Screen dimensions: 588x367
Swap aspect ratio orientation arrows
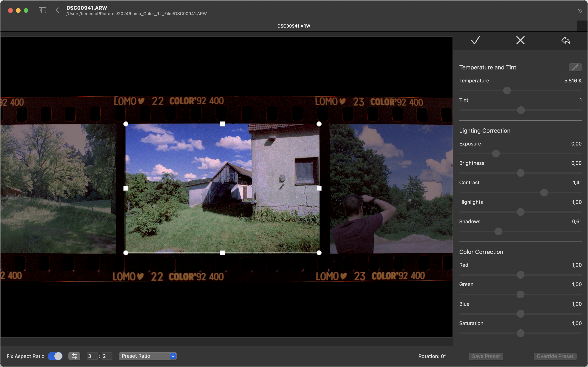pos(74,356)
